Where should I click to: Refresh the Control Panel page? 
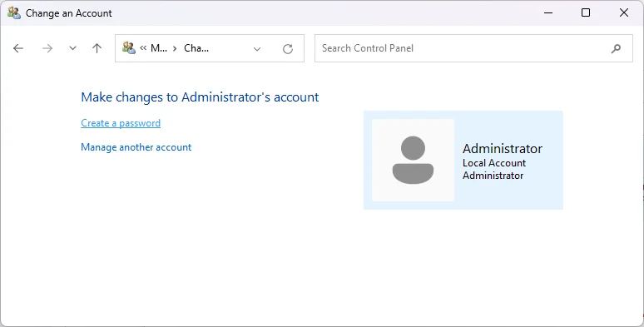pos(288,49)
